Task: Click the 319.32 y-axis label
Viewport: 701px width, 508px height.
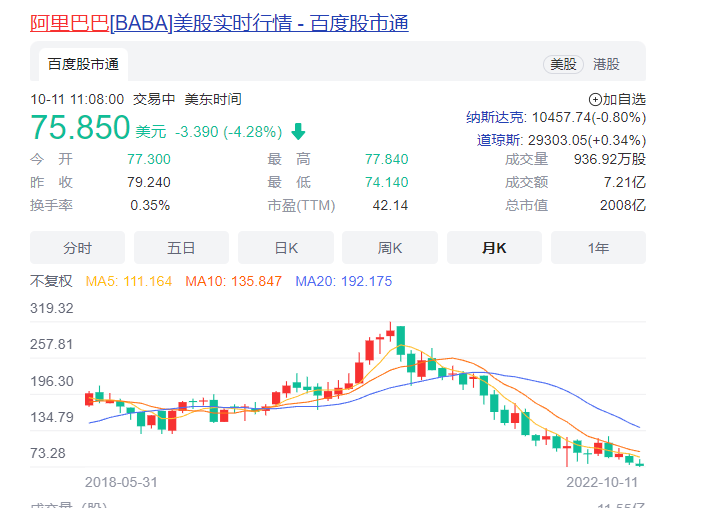Action: pos(51,309)
